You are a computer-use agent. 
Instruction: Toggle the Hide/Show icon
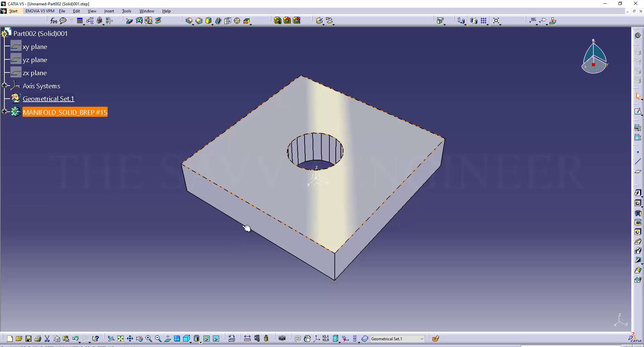click(207, 339)
